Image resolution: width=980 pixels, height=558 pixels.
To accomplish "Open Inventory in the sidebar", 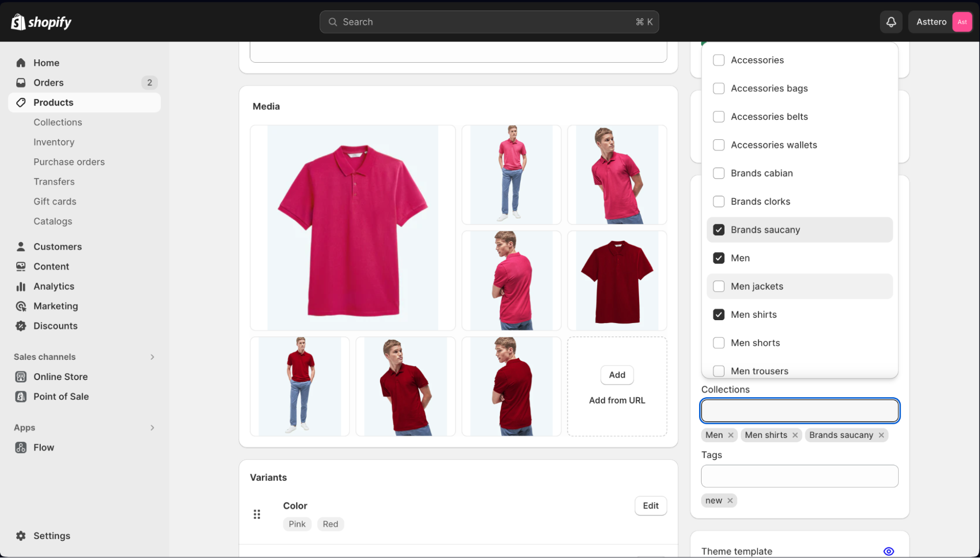I will pos(54,142).
